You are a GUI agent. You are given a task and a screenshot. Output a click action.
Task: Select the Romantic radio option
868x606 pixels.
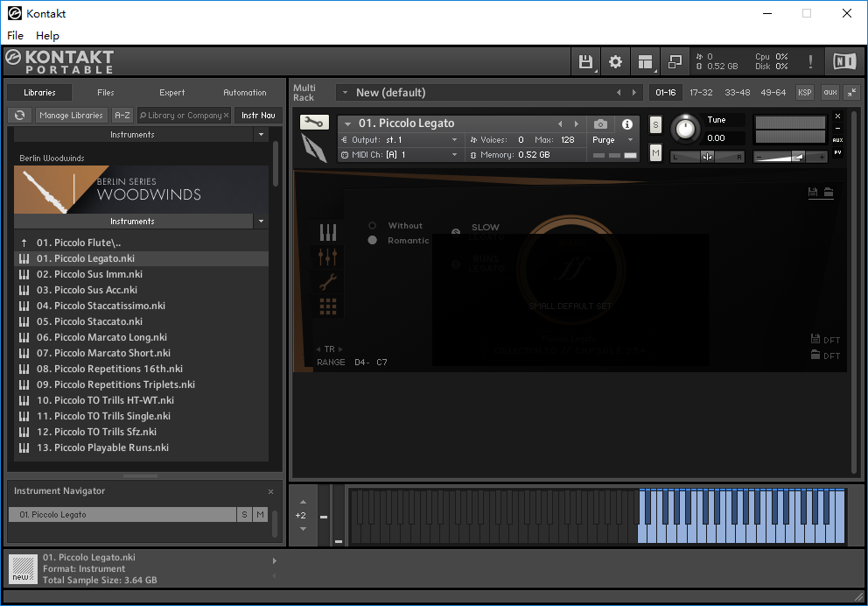pyautogui.click(x=373, y=241)
